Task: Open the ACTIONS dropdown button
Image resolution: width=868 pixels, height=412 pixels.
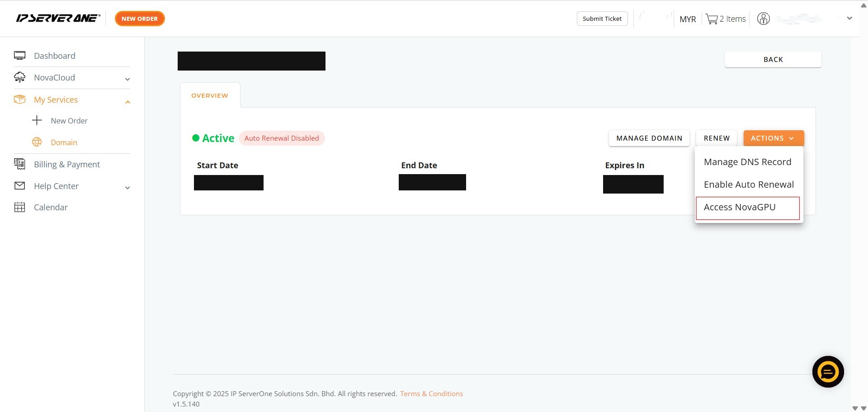Action: click(773, 138)
